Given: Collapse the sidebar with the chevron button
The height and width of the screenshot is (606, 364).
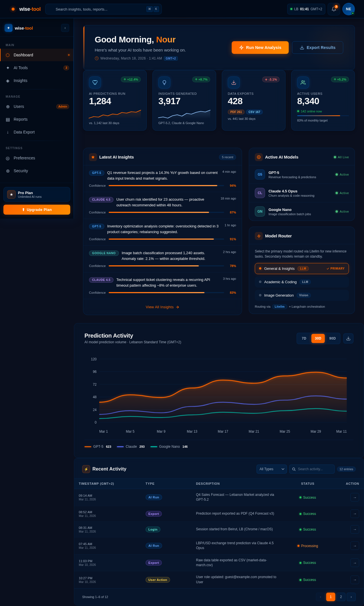Looking at the screenshot, I should tap(65, 28).
